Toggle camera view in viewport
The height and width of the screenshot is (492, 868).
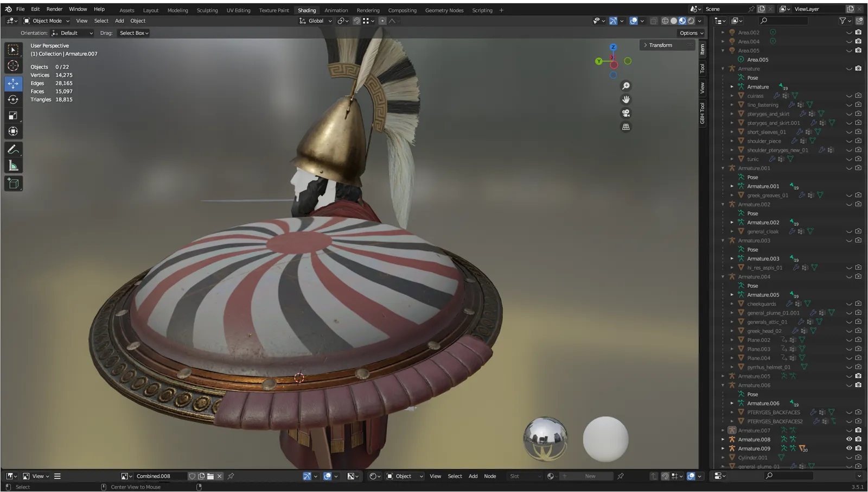coord(626,113)
